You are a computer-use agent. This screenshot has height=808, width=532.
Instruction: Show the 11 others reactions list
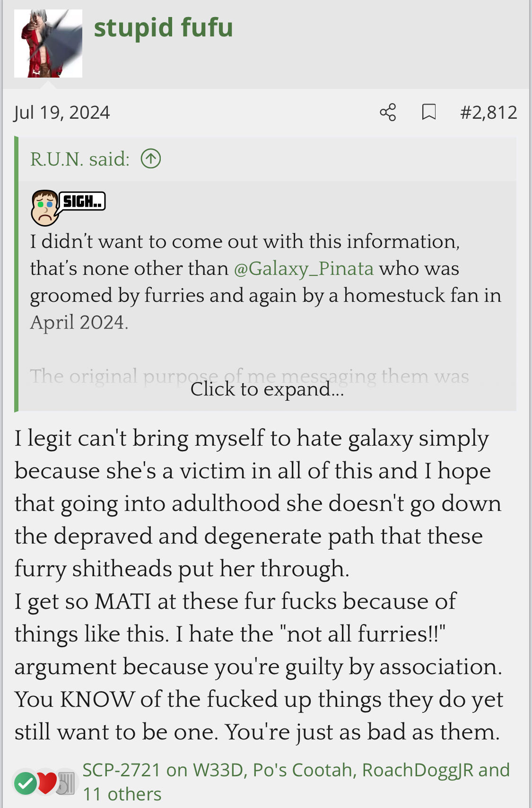122,794
